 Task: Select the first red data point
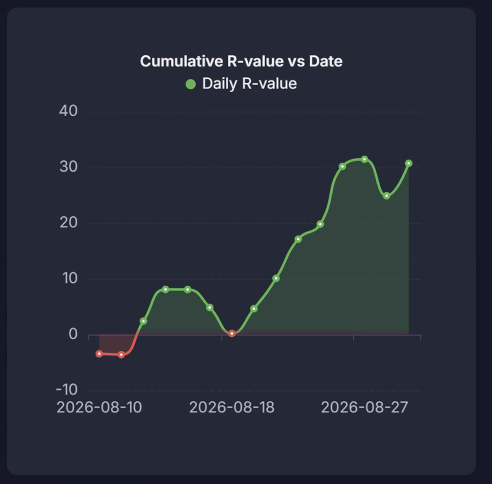(99, 354)
